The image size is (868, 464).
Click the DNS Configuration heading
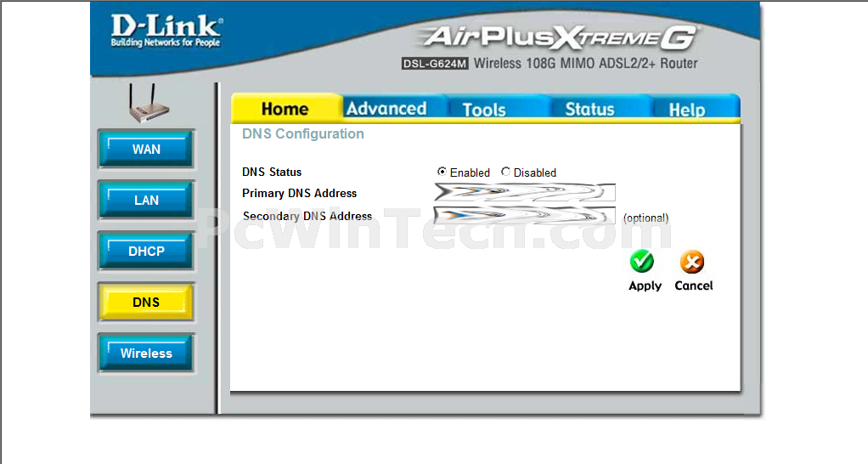[x=303, y=134]
